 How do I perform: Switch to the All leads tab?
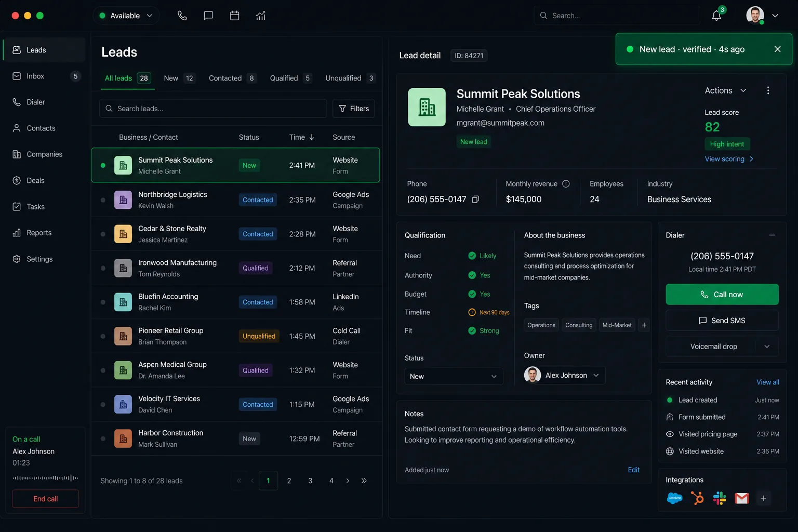[127, 78]
